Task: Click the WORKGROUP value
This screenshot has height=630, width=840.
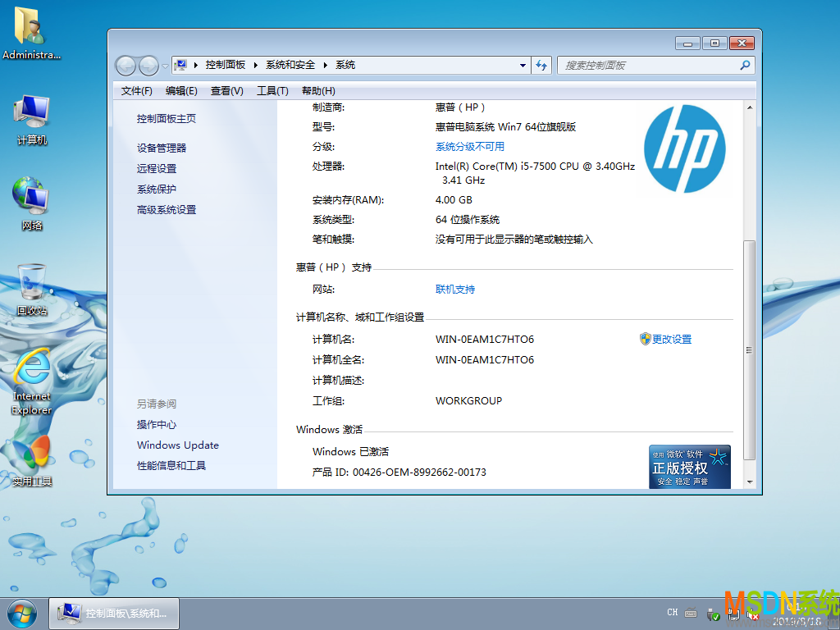Action: pyautogui.click(x=468, y=400)
